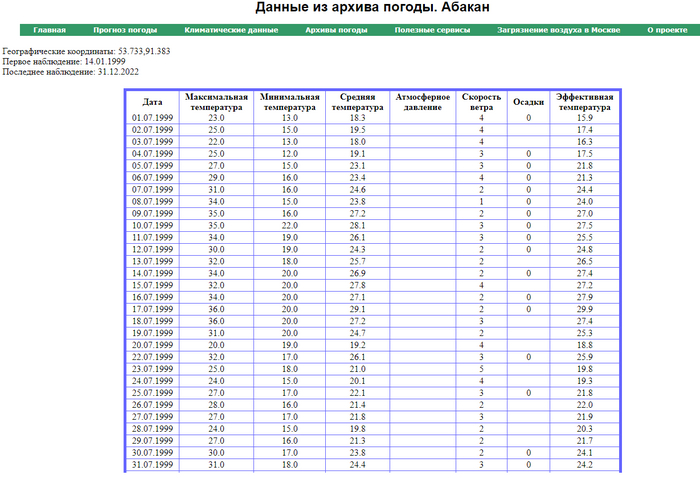Select the date cell 18.07.1999

coord(152,321)
